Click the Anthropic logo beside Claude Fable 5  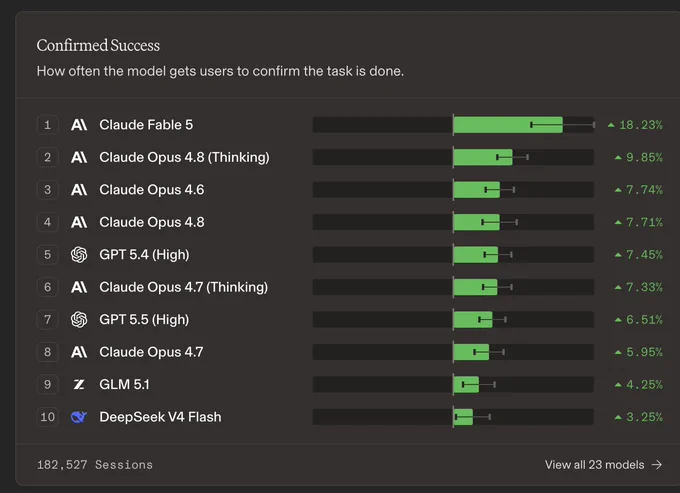point(79,125)
